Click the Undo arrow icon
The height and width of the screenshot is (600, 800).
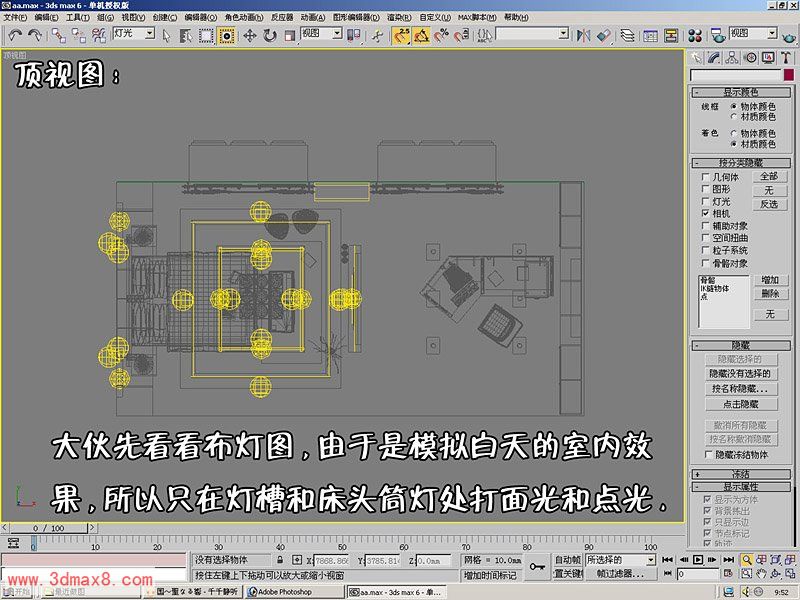(x=15, y=35)
